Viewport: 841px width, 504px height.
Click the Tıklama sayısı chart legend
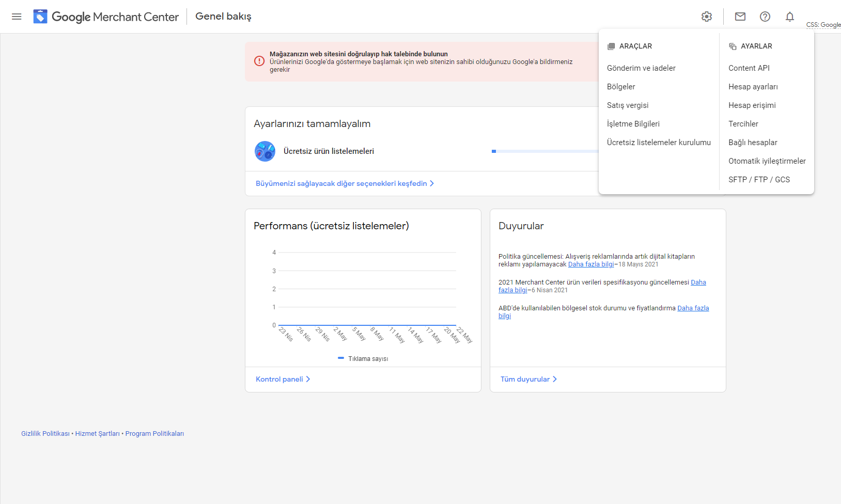pyautogui.click(x=363, y=358)
